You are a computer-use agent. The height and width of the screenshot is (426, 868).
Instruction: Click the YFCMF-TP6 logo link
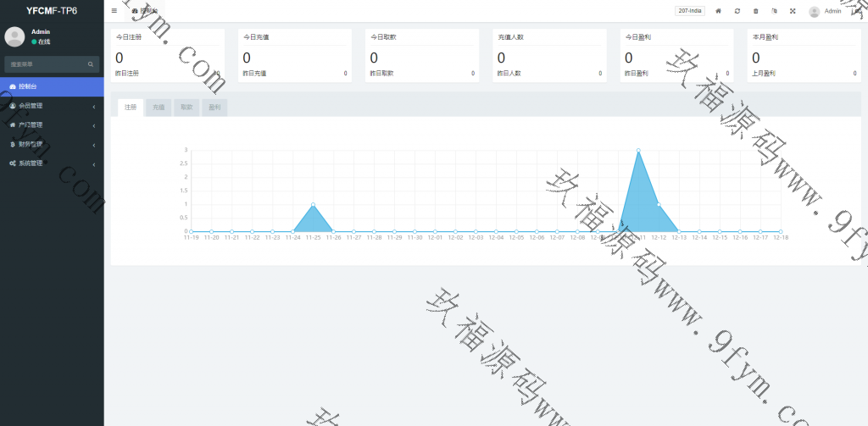pos(52,11)
